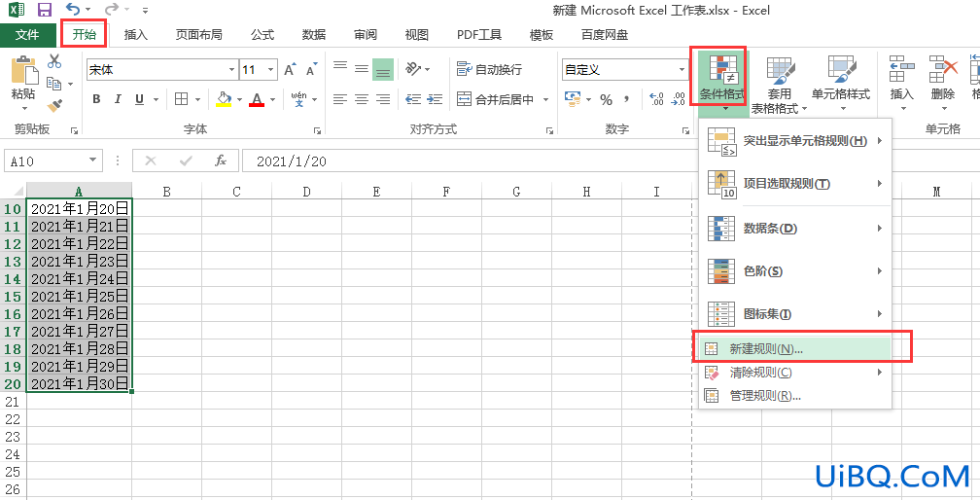The width and height of the screenshot is (980, 500).
Task: Click the insert function fx icon
Action: pos(220,161)
